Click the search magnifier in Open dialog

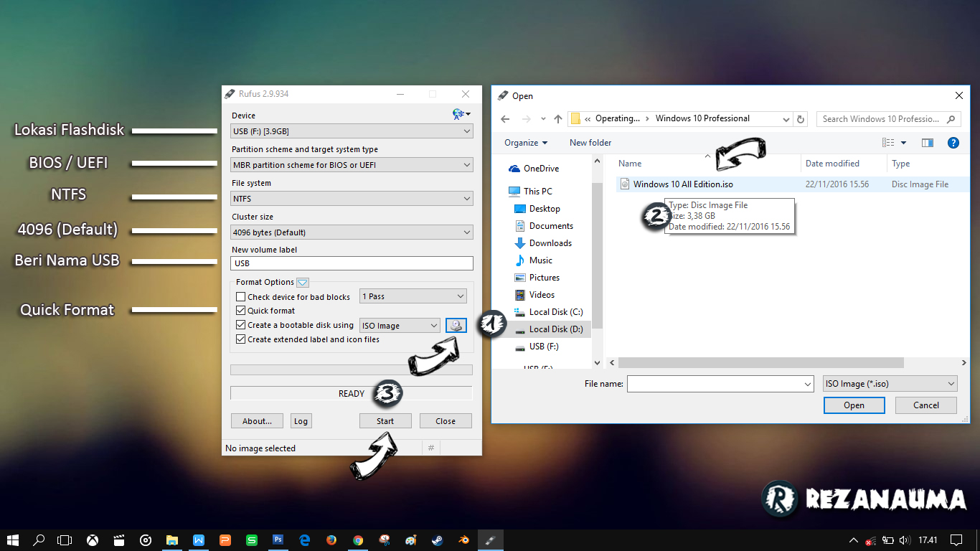(951, 119)
